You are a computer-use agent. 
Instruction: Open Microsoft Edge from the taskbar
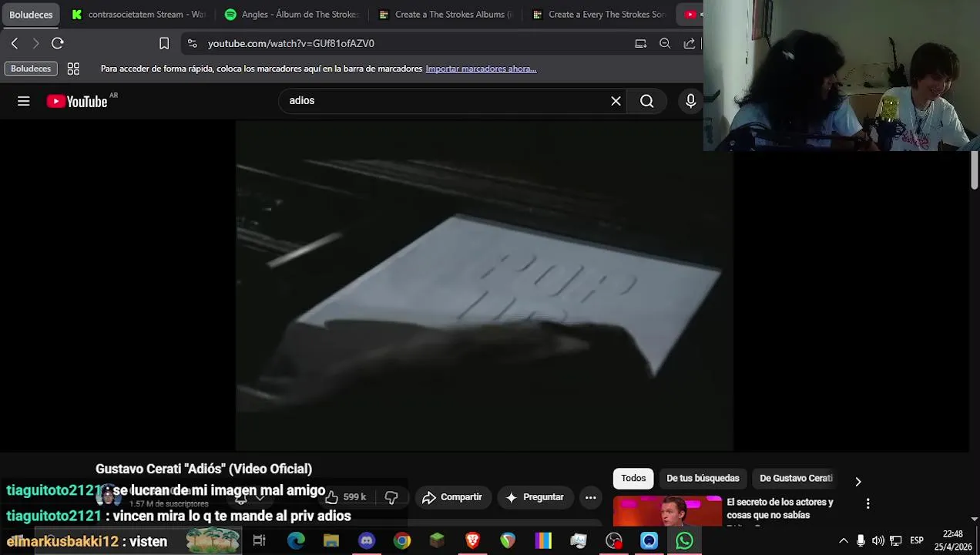click(296, 540)
